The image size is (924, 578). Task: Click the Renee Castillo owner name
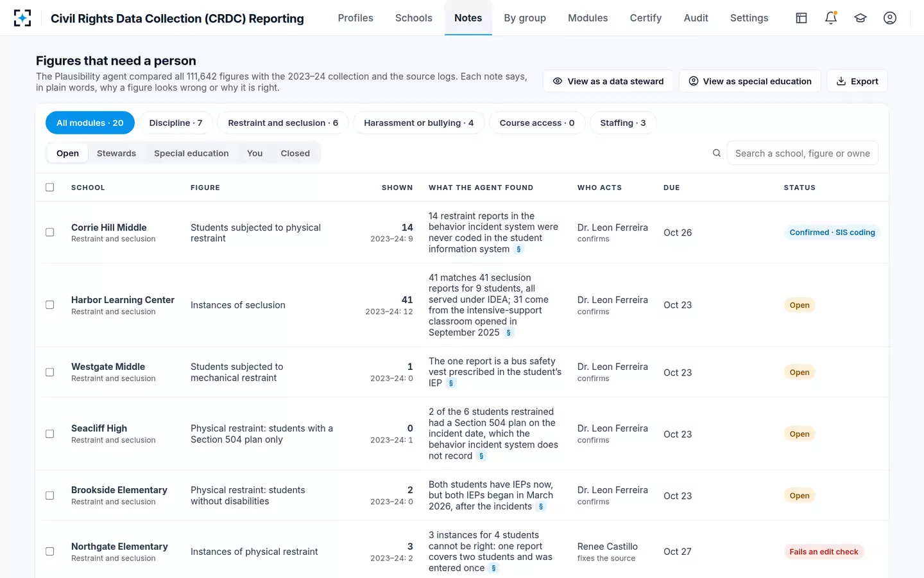pos(608,547)
